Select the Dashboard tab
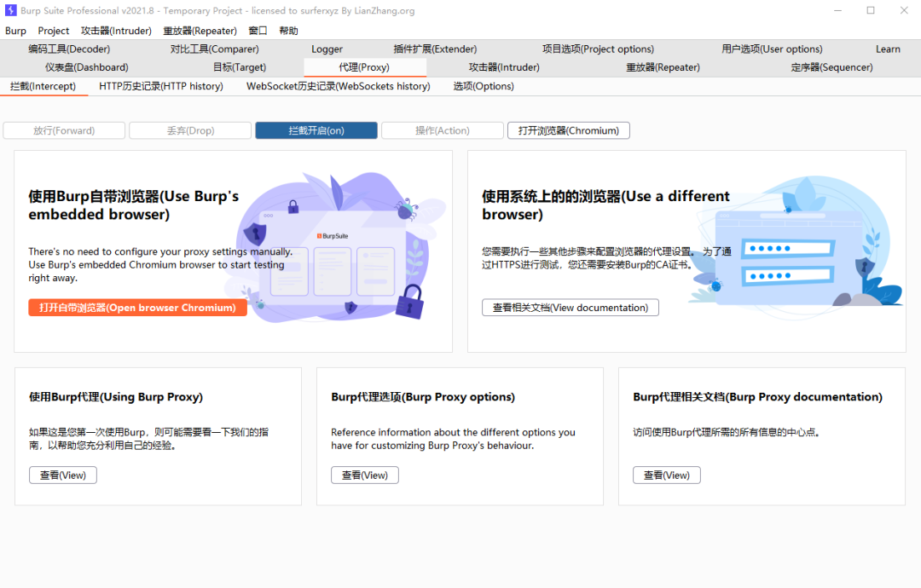The width and height of the screenshot is (921, 588). tap(86, 67)
